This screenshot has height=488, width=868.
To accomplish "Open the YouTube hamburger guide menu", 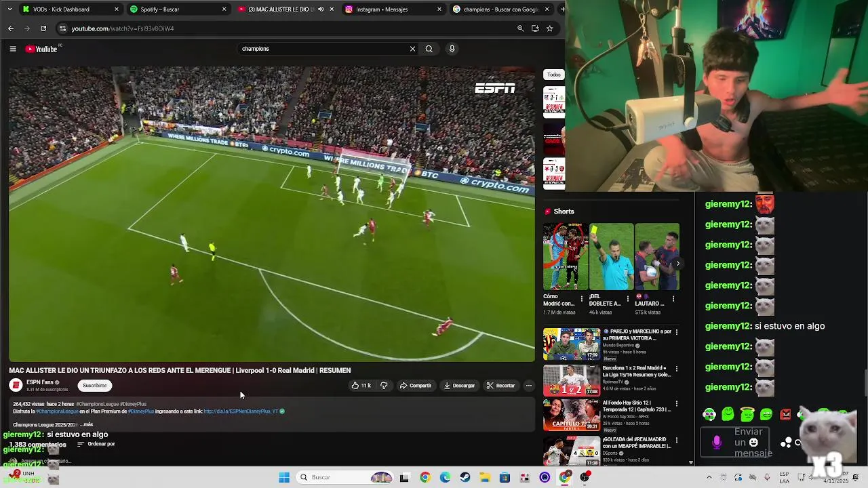I will coord(12,49).
